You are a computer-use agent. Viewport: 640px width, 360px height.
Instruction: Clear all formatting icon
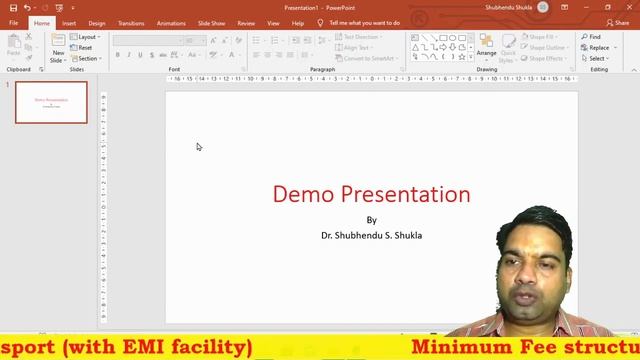click(x=239, y=40)
